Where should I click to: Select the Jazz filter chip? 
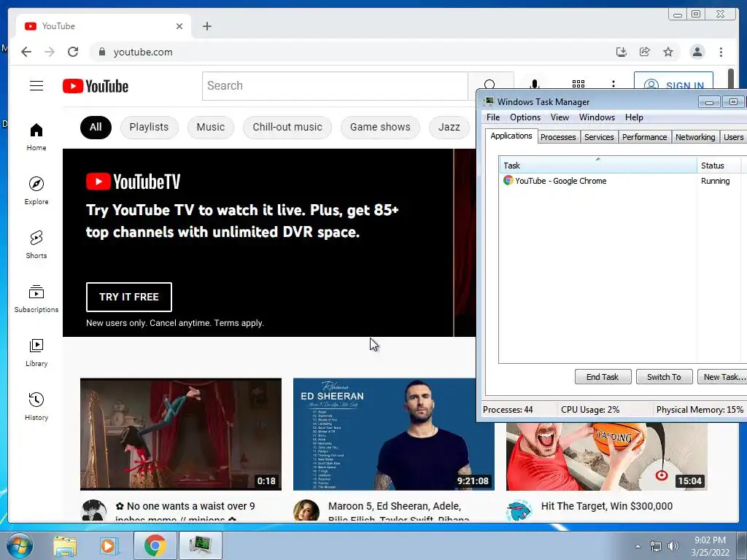[x=449, y=127]
